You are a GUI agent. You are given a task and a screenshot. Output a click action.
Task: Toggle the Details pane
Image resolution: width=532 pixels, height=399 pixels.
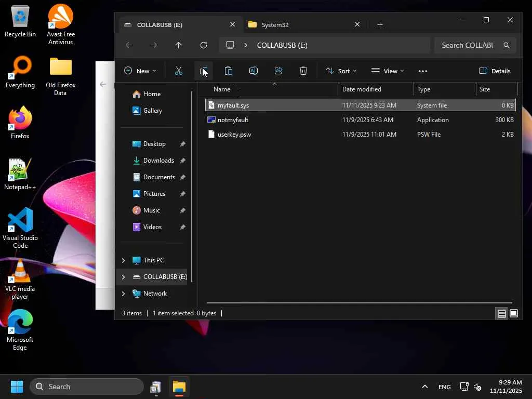click(495, 71)
